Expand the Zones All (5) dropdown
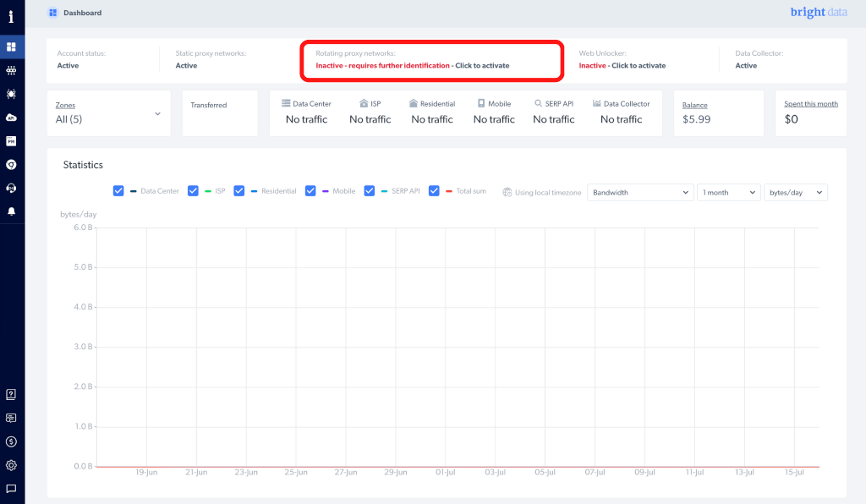This screenshot has height=504, width=866. (108, 113)
